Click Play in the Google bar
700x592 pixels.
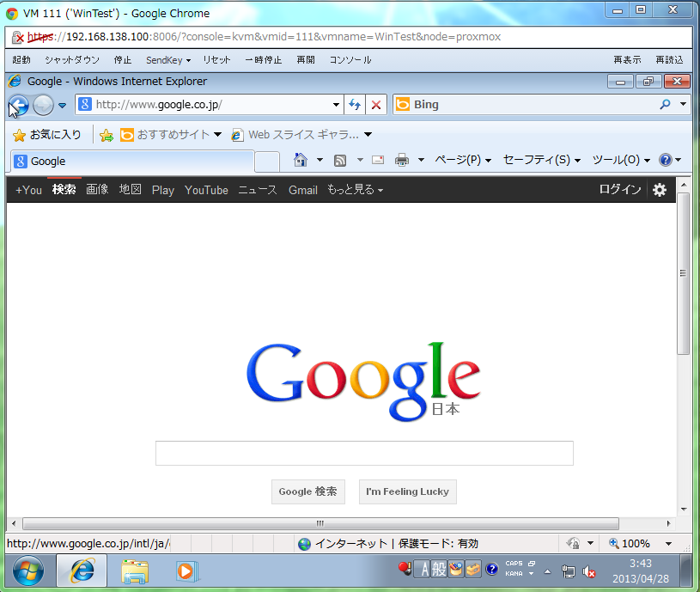coord(163,190)
